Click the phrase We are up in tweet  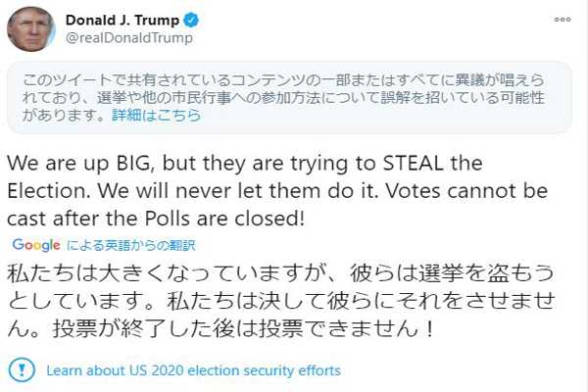coord(49,164)
